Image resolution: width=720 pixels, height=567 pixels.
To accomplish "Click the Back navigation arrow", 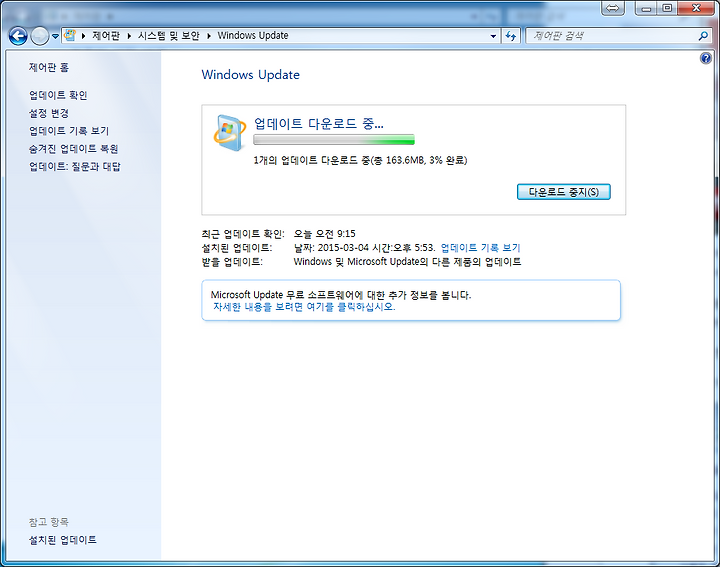I will click(x=18, y=36).
